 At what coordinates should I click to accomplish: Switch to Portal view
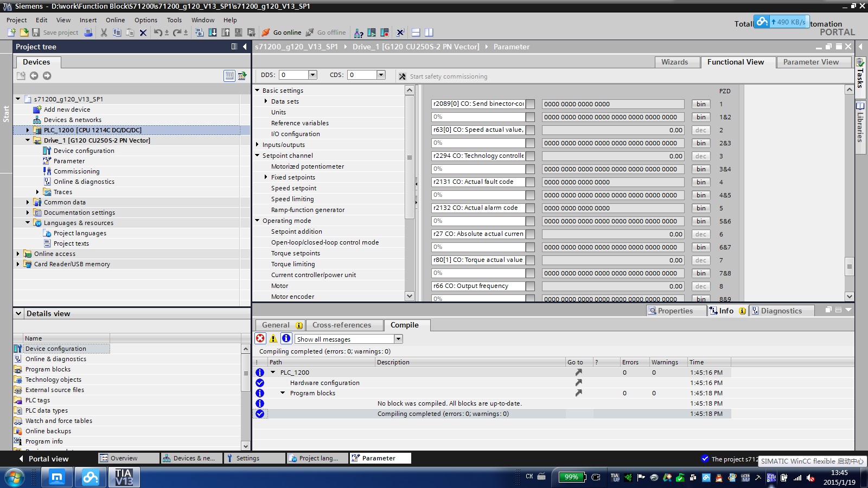click(x=44, y=459)
